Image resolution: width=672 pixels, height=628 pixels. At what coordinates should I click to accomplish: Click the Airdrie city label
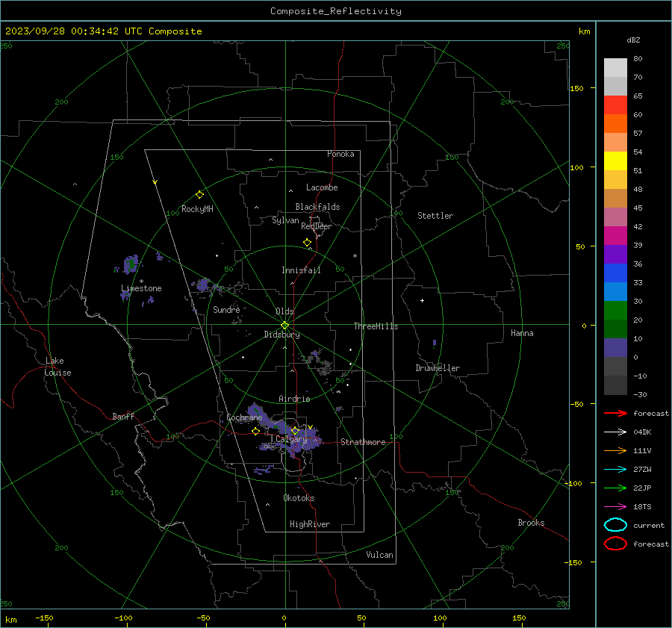[x=294, y=399]
